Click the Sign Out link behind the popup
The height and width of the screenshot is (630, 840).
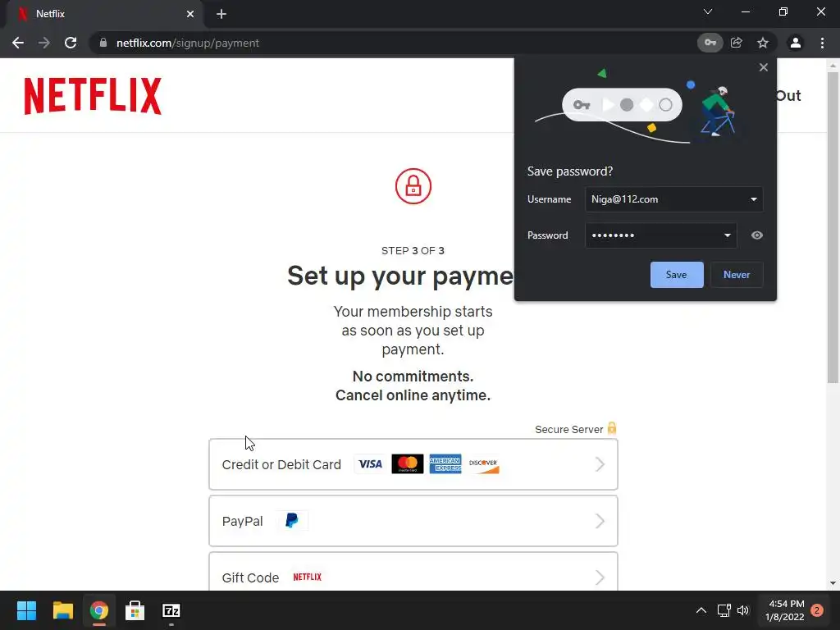pyautogui.click(x=788, y=96)
